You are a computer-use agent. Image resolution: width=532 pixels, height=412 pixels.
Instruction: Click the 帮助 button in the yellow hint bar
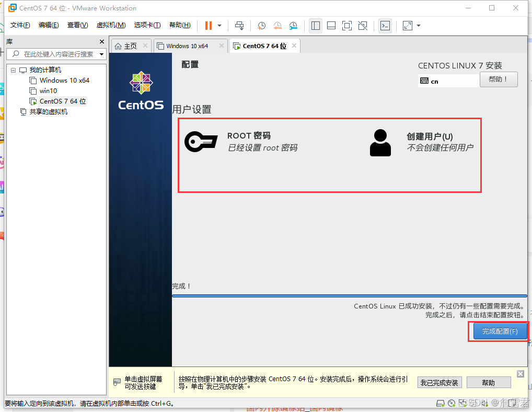coord(489,383)
